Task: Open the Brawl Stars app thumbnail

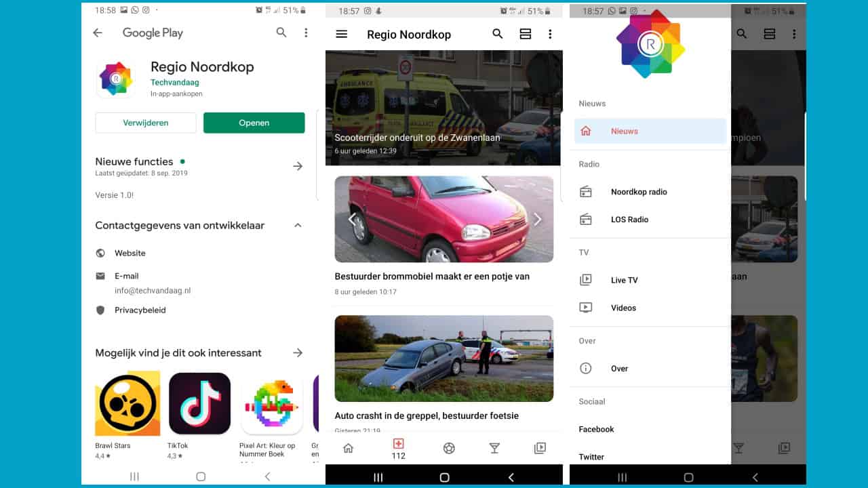Action: coord(127,403)
